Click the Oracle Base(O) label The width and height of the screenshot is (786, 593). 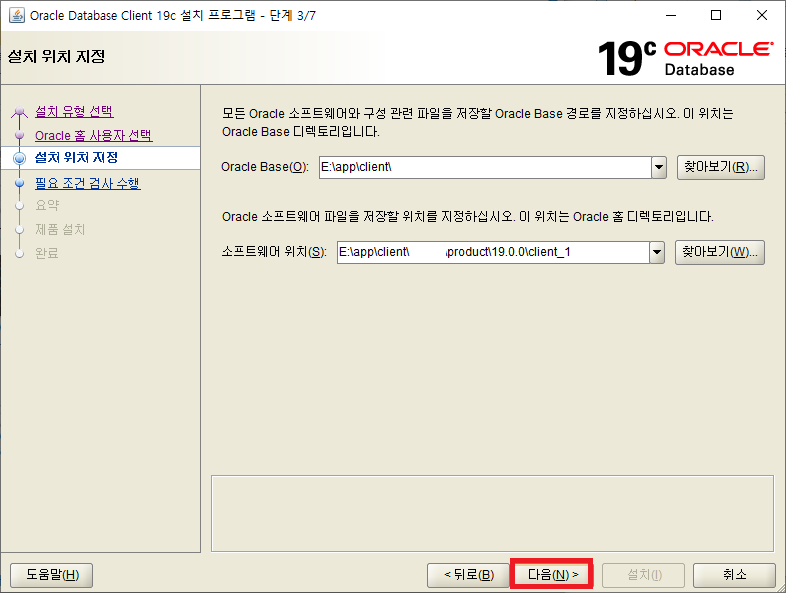point(265,167)
